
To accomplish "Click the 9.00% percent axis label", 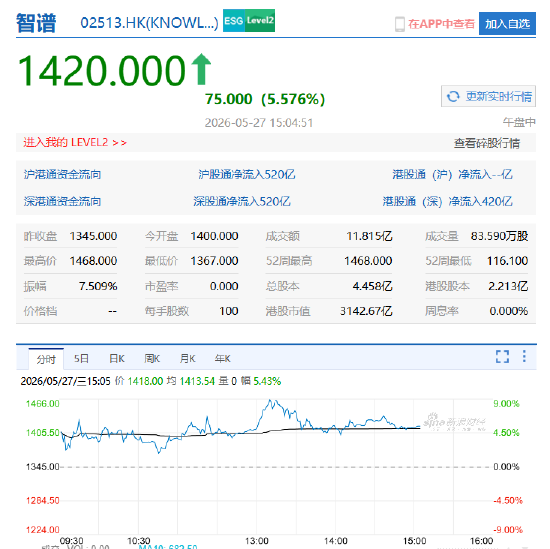I will (506, 403).
